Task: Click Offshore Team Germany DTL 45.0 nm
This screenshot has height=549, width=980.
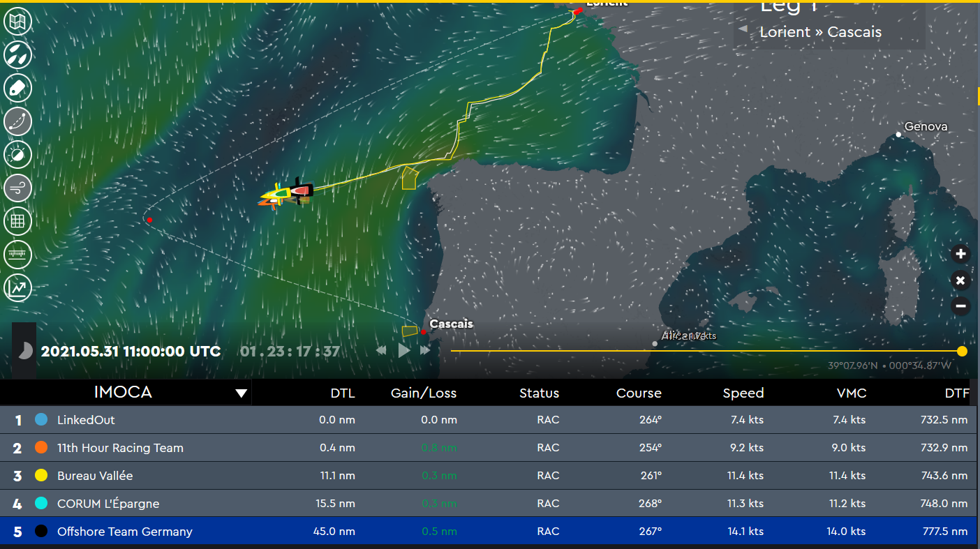Action: (x=336, y=532)
